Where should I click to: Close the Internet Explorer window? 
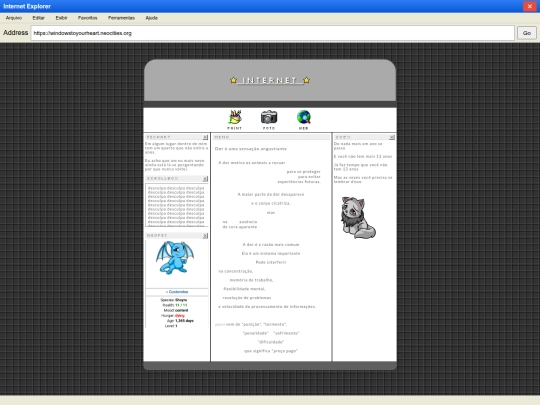tap(530, 6)
